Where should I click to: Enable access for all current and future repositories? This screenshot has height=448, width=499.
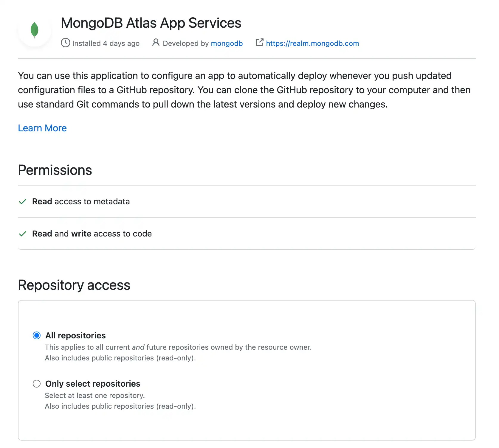pos(36,335)
